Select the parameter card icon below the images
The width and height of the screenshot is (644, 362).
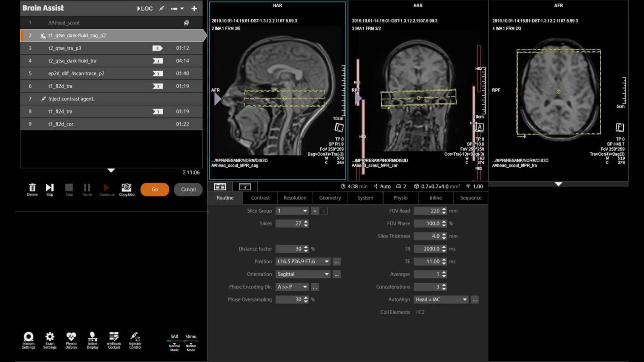pos(220,187)
